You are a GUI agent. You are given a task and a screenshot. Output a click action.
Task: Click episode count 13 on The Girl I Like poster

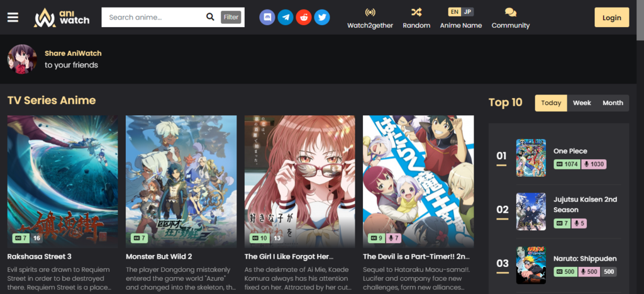(x=277, y=238)
